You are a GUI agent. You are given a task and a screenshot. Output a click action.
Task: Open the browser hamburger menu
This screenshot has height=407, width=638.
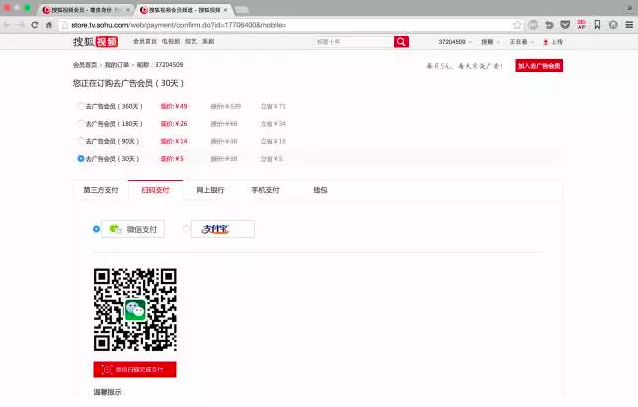629,25
